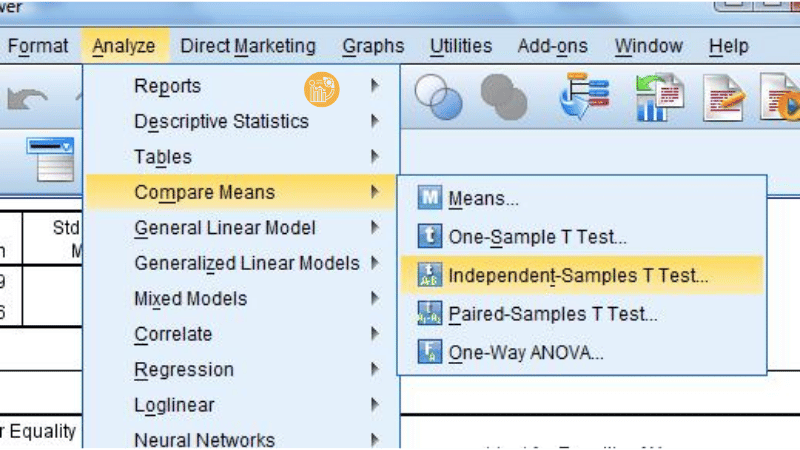Open the Direct Marketing menu
800x450 pixels.
click(x=248, y=46)
